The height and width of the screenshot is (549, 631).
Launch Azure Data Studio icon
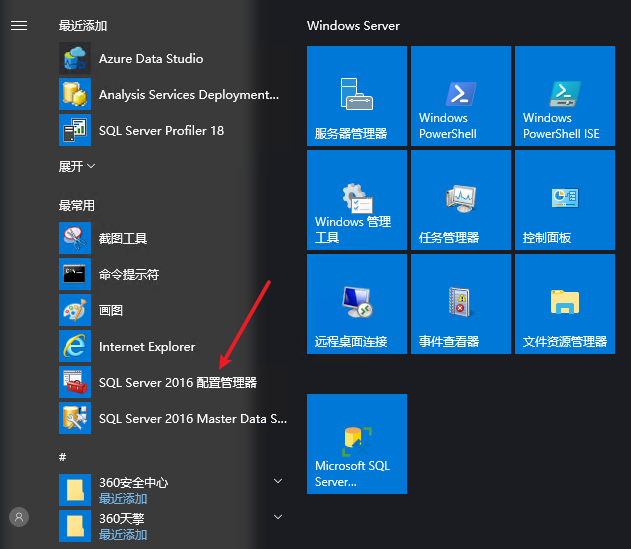[75, 58]
